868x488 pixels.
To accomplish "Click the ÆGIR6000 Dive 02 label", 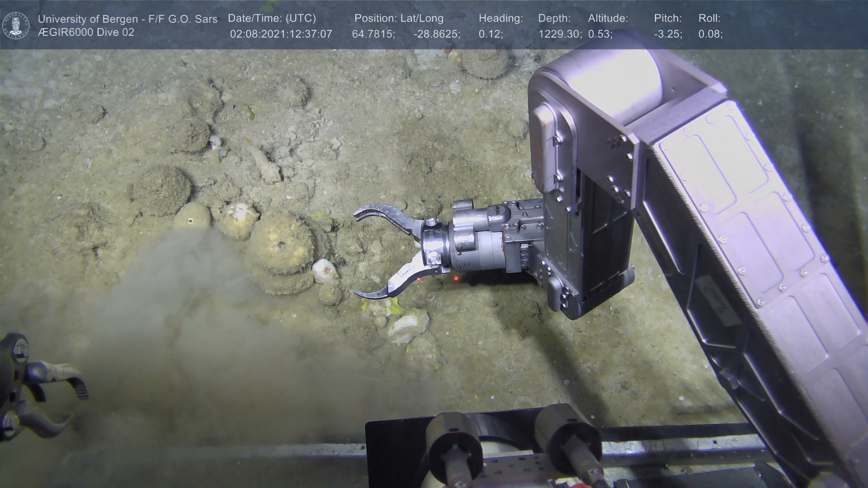I will pos(86,33).
